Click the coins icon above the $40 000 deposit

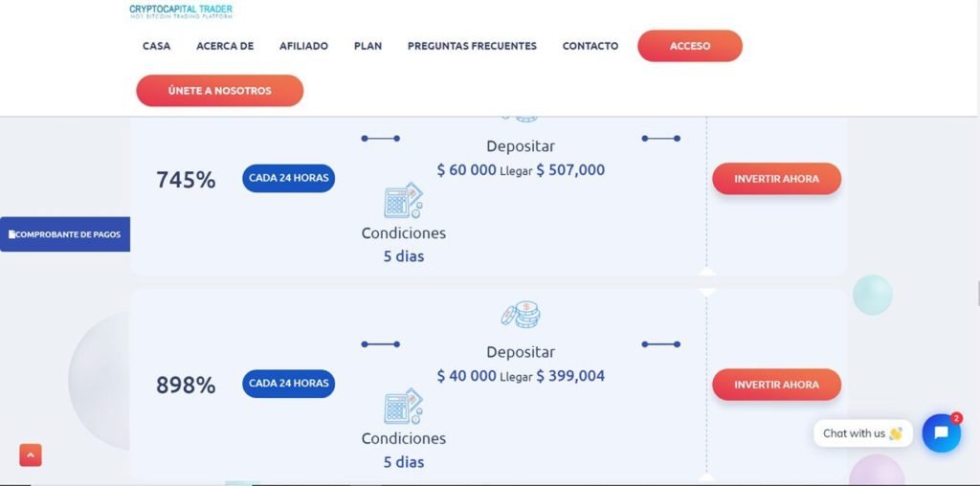point(521,315)
